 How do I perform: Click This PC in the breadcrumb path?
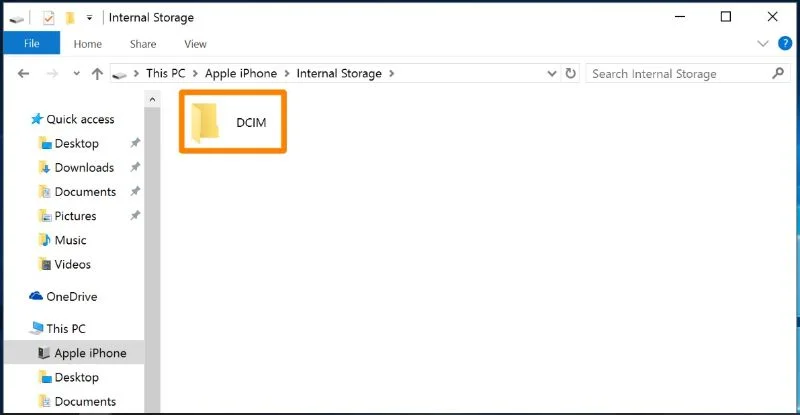166,74
